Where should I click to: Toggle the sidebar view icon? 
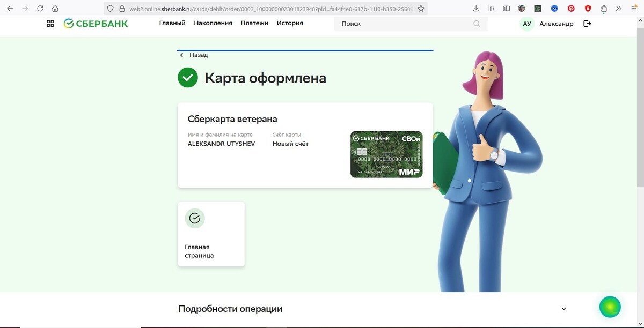[x=507, y=9]
